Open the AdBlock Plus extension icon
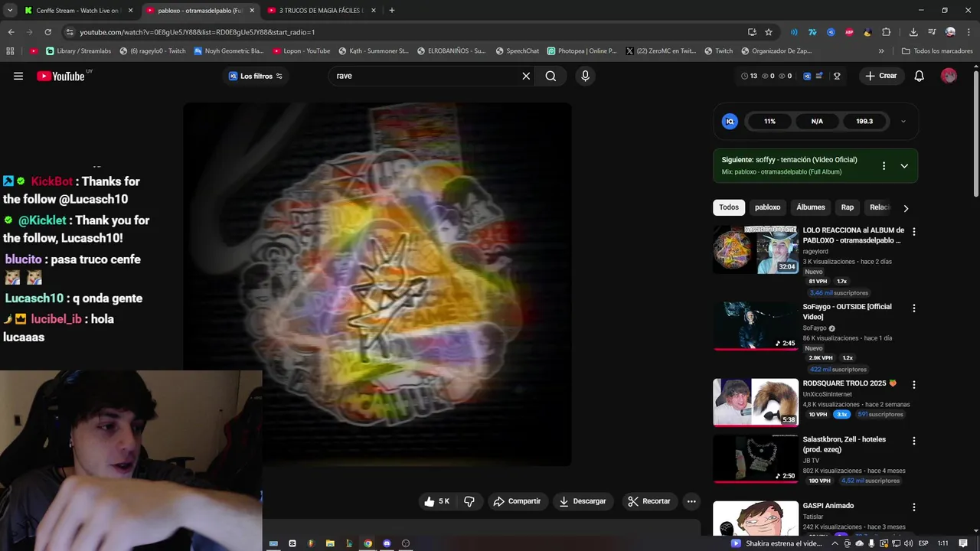The image size is (980, 551). (849, 32)
